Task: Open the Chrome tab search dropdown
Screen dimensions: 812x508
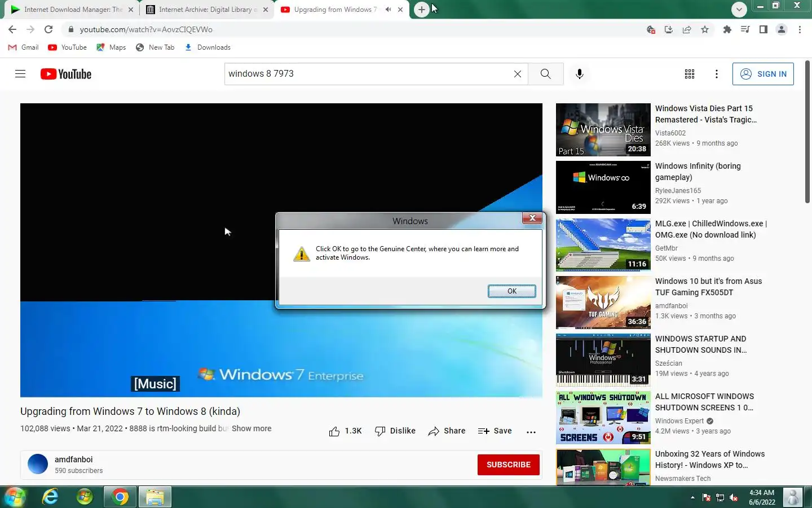Action: point(739,9)
